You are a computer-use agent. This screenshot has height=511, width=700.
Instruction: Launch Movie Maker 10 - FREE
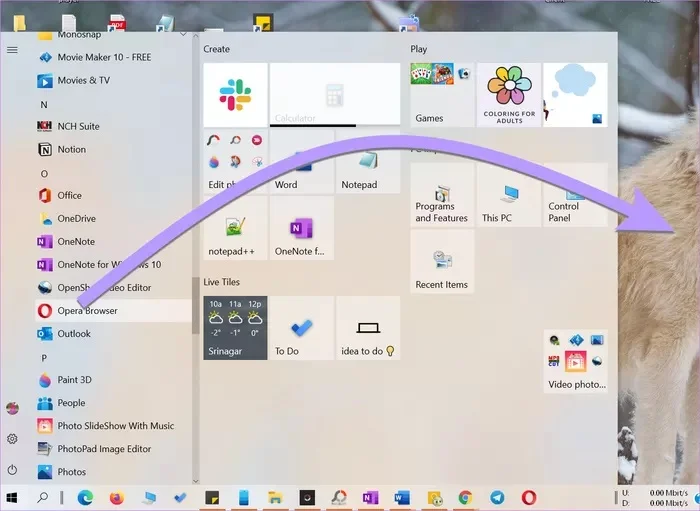point(113,57)
